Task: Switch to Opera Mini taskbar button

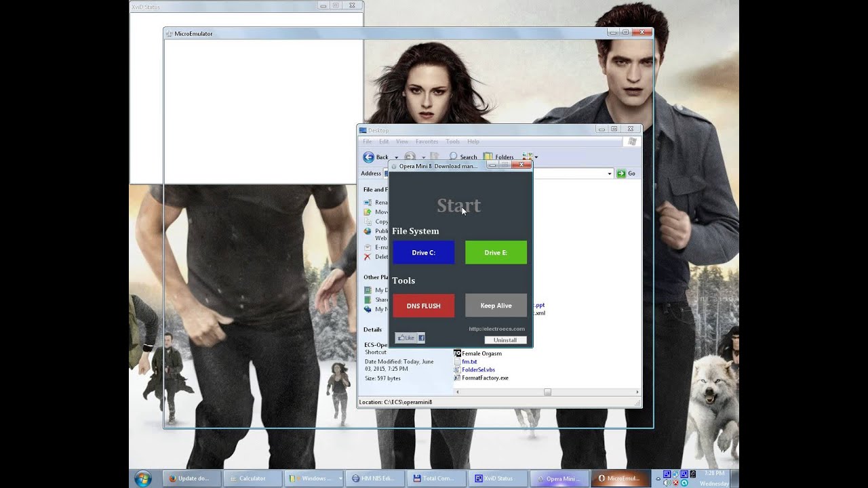Action: (559, 478)
